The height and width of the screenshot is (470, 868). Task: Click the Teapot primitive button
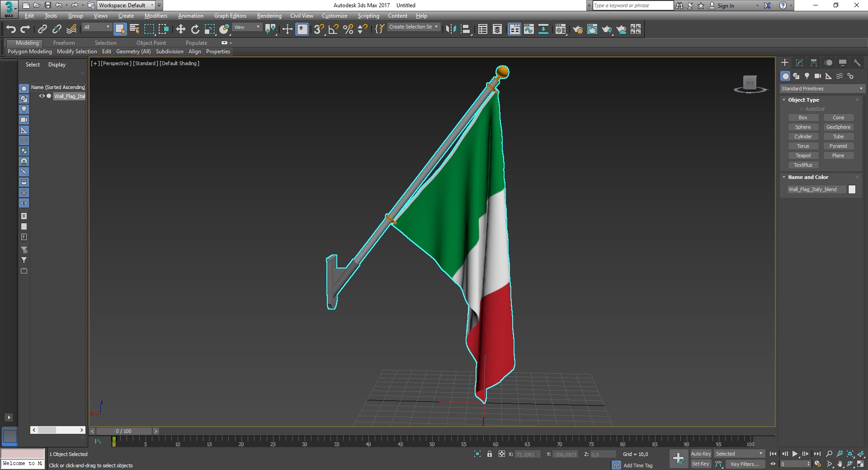[803, 155]
